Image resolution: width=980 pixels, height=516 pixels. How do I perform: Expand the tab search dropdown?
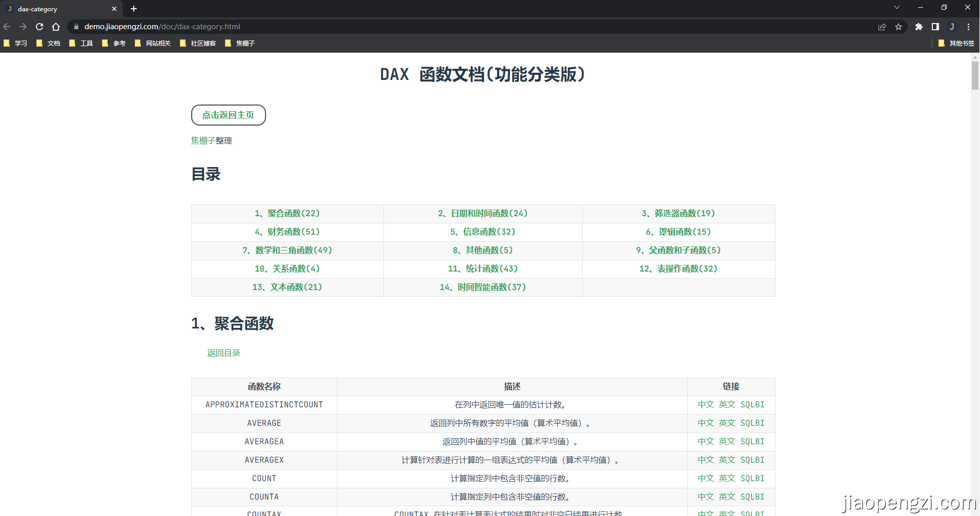coord(896,8)
